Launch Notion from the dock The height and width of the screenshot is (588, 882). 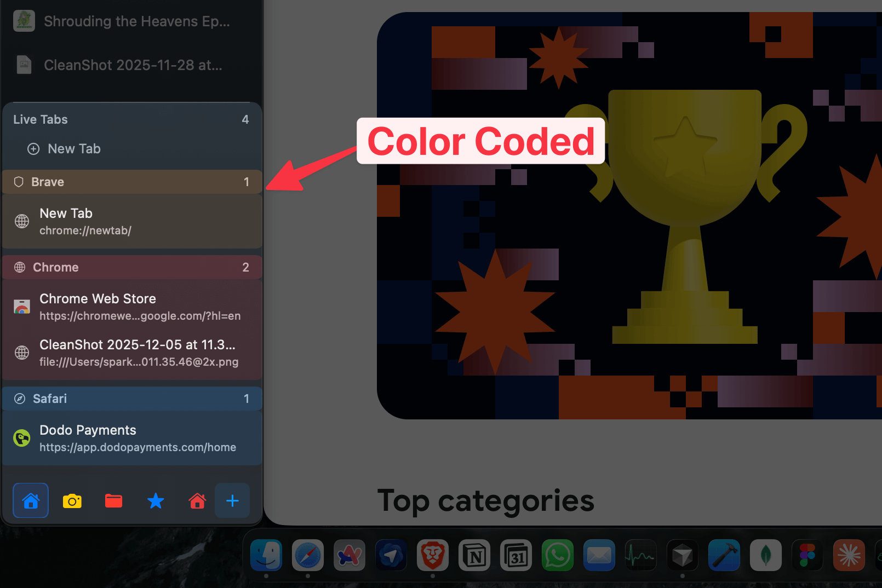point(474,556)
